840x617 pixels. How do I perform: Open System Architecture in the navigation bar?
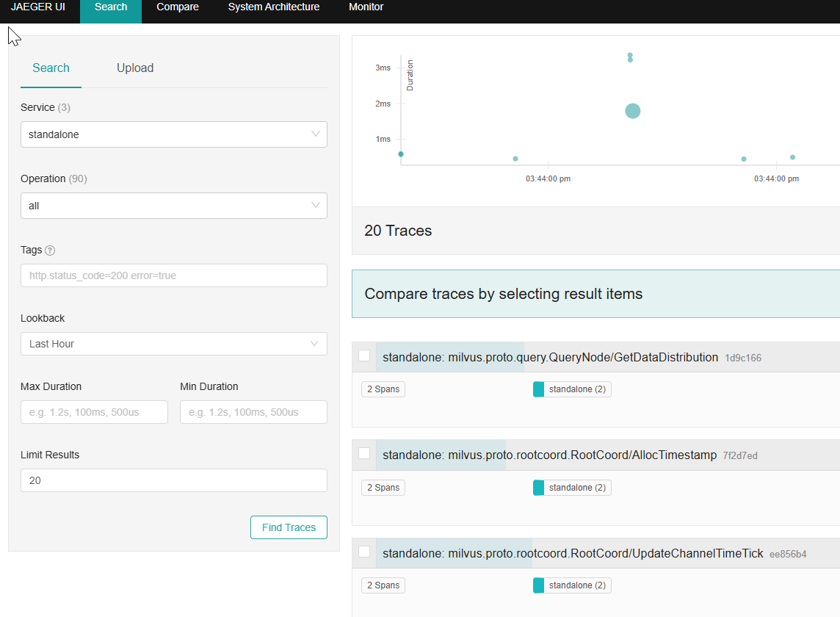point(274,7)
